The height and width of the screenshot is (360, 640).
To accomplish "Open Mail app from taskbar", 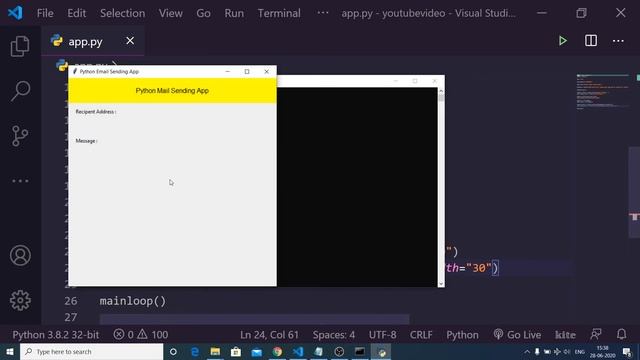I will tap(256, 351).
